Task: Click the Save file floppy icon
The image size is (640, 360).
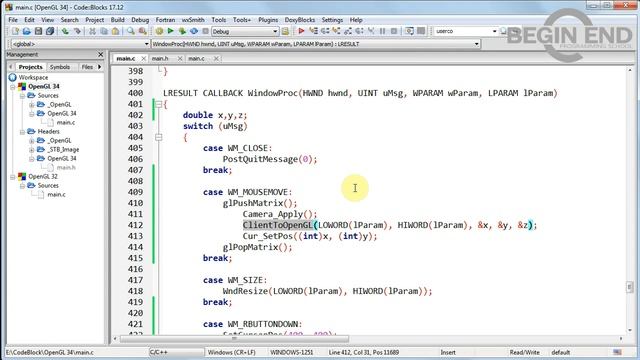Action: [x=38, y=31]
